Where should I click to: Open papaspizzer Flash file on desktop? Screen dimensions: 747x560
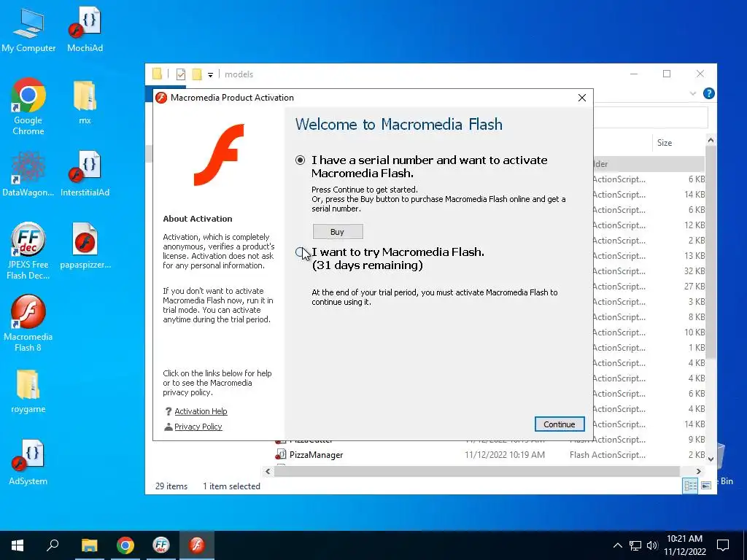click(85, 246)
